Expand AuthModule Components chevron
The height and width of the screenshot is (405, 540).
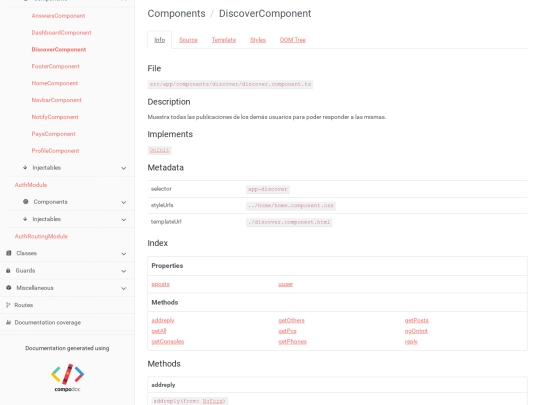coord(124,202)
